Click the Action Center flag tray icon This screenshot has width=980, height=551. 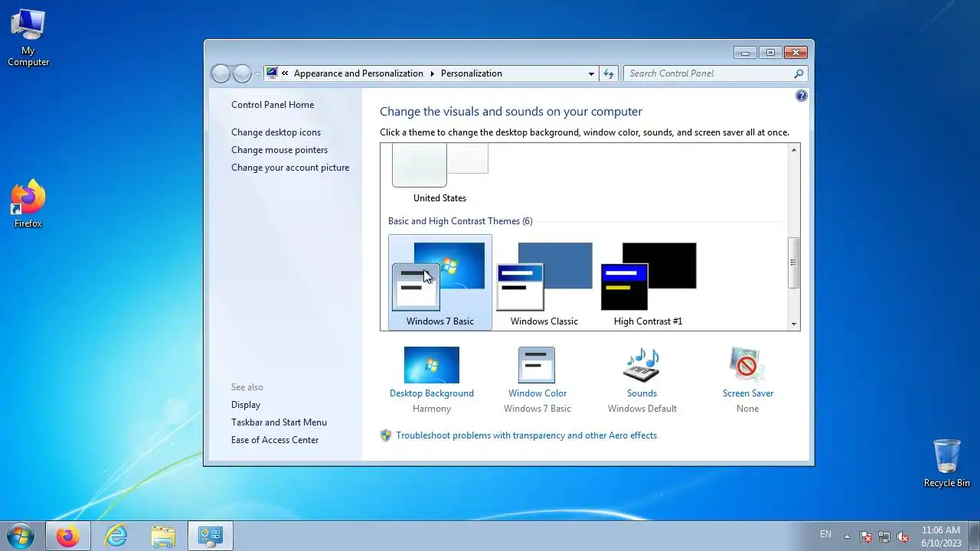(866, 536)
